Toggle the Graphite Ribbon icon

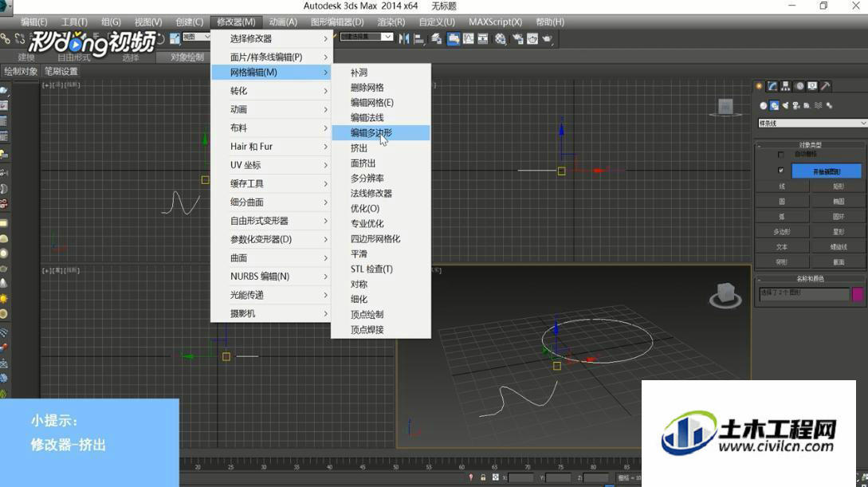454,39
